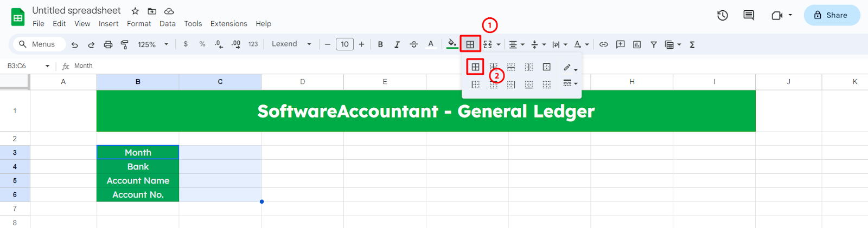
Task: Open the Google Sheets home icon
Action: (x=18, y=17)
